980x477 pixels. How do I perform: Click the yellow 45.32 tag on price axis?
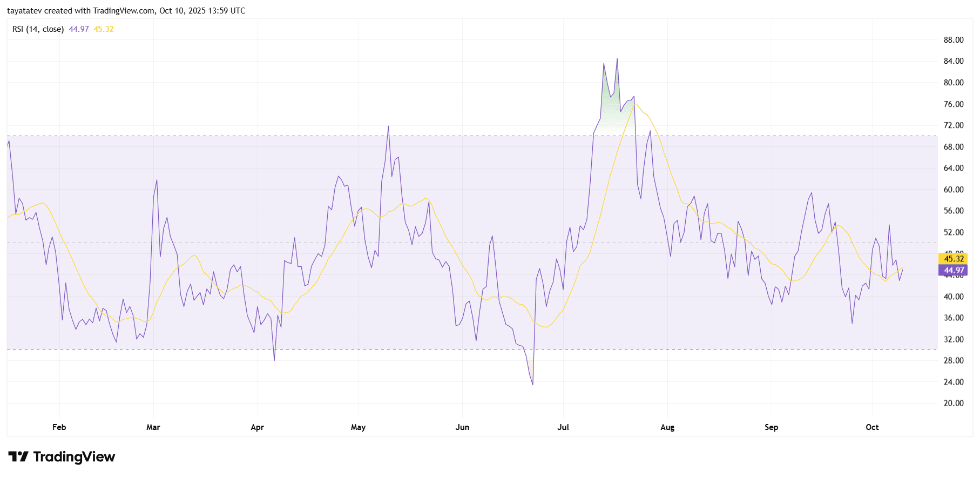click(953, 259)
